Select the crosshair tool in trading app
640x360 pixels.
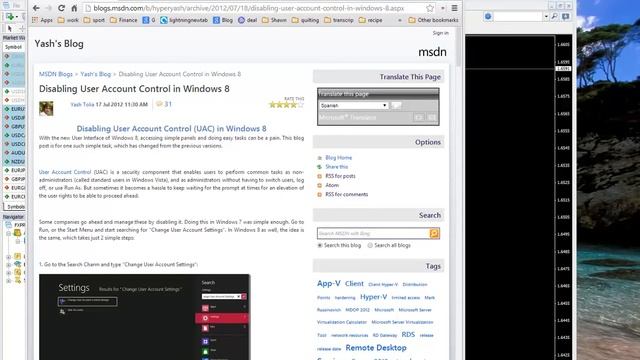(x=21, y=29)
